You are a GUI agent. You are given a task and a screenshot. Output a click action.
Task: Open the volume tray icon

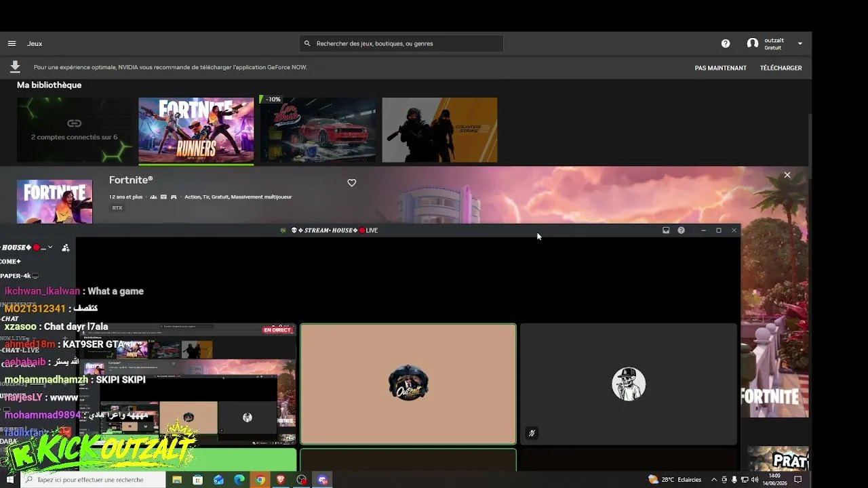[x=755, y=480]
